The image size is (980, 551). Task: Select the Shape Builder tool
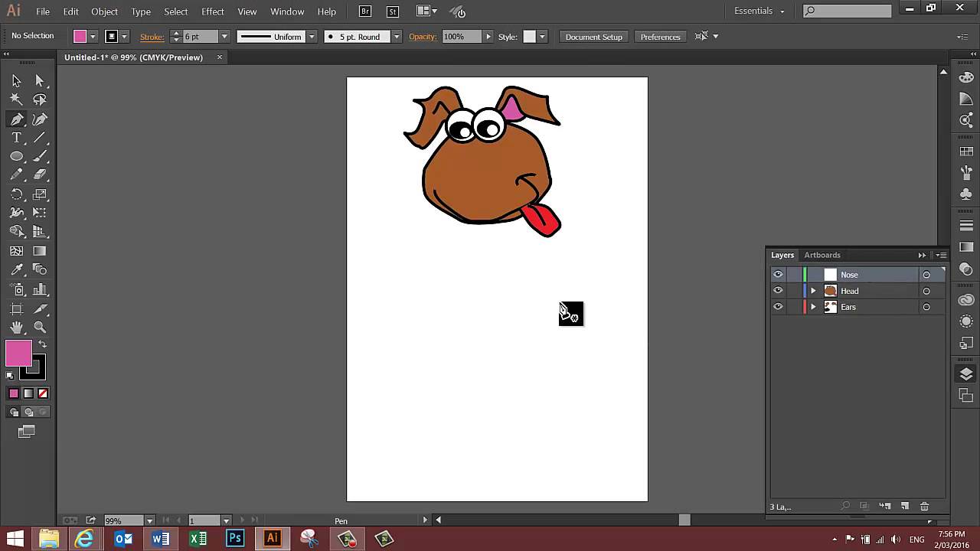16,232
